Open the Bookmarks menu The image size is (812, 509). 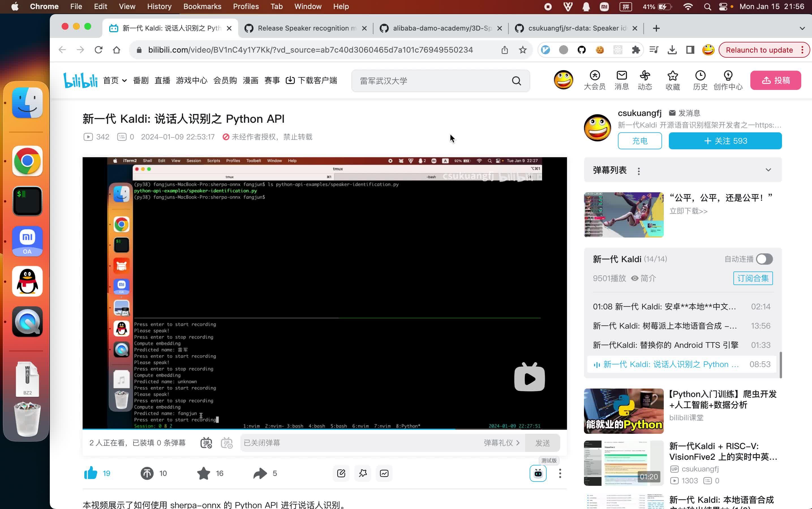[202, 7]
